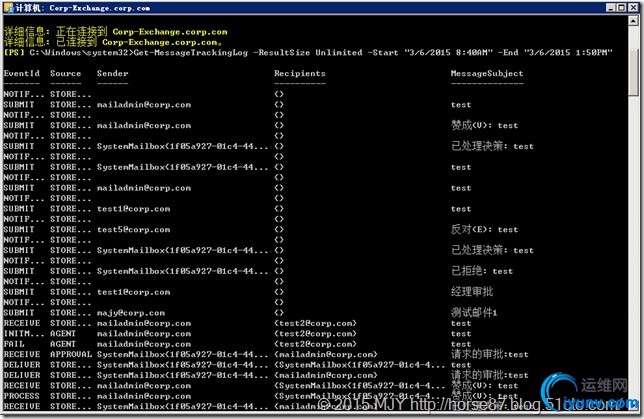Screen dimensions: 644x419
Task: Click the 测试邮件1 message subject
Action: [474, 312]
